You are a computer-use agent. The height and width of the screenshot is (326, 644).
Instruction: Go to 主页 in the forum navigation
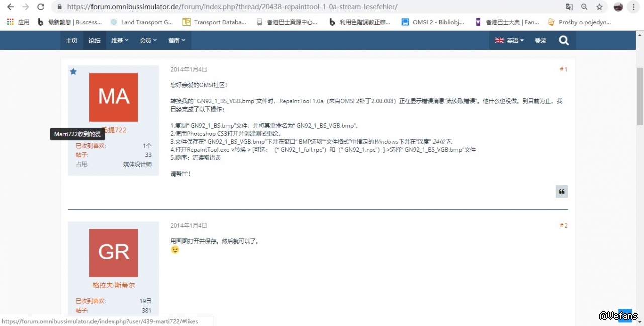(72, 40)
